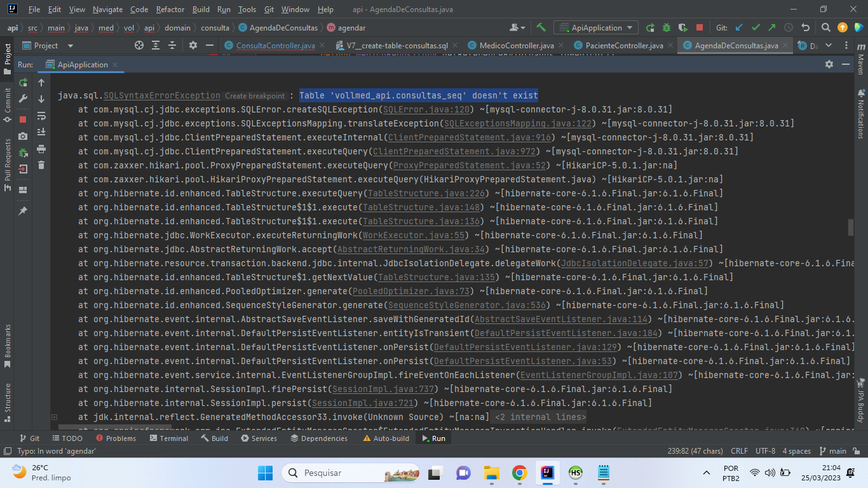Open the wrench run configuration settings
This screenshot has width=868, height=488.
tap(23, 98)
